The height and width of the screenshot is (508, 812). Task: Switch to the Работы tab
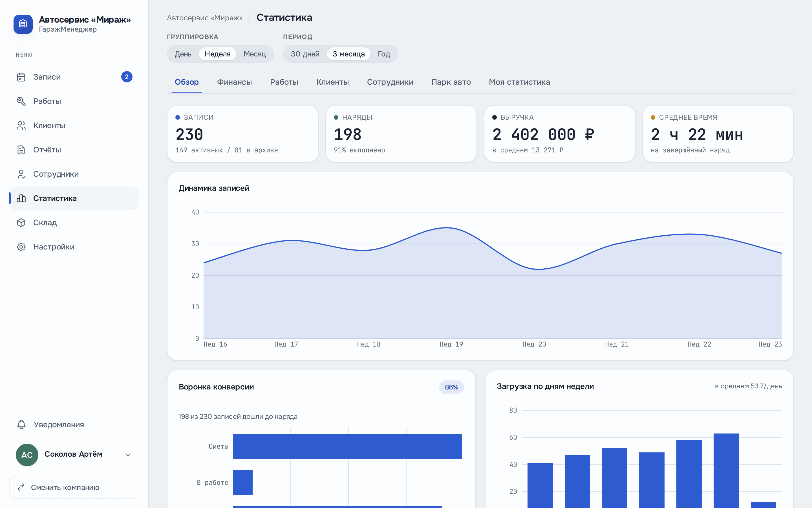pos(284,82)
